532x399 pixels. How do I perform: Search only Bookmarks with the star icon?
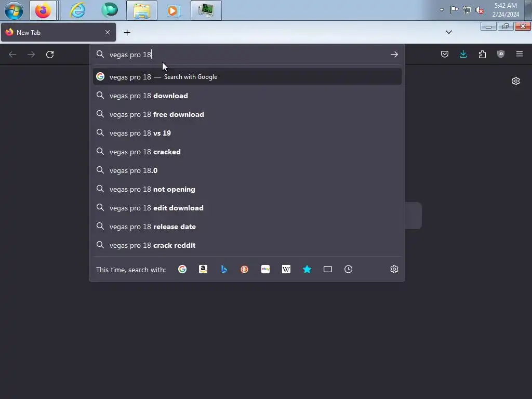[x=307, y=270]
